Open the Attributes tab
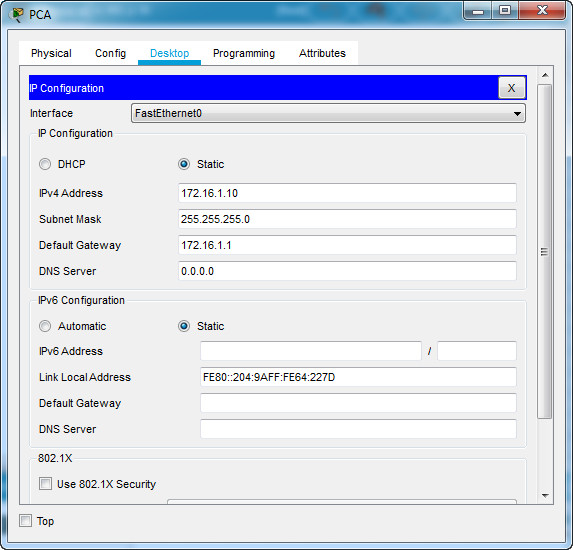 pyautogui.click(x=322, y=53)
